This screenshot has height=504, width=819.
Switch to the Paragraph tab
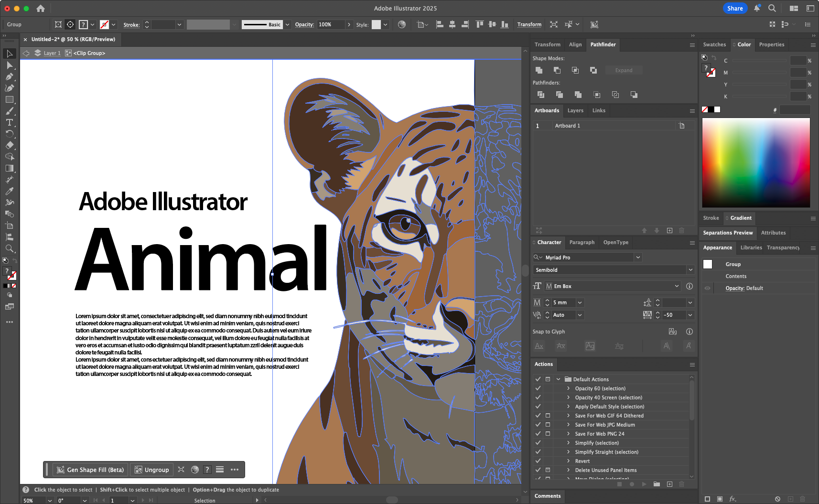pos(582,242)
